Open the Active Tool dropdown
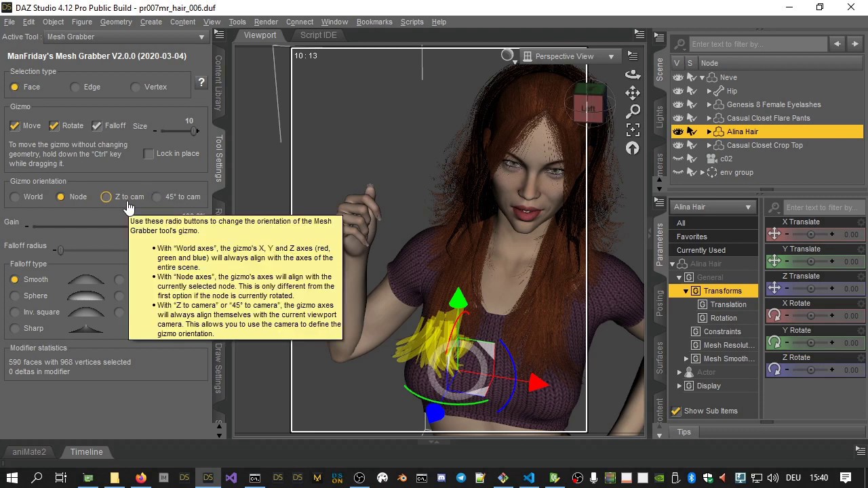This screenshot has width=868, height=488. [x=125, y=37]
